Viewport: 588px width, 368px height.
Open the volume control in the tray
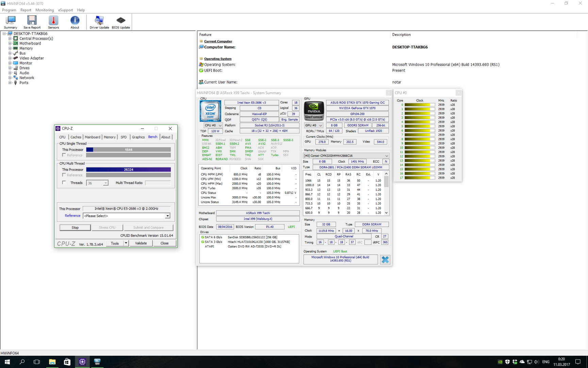point(537,362)
